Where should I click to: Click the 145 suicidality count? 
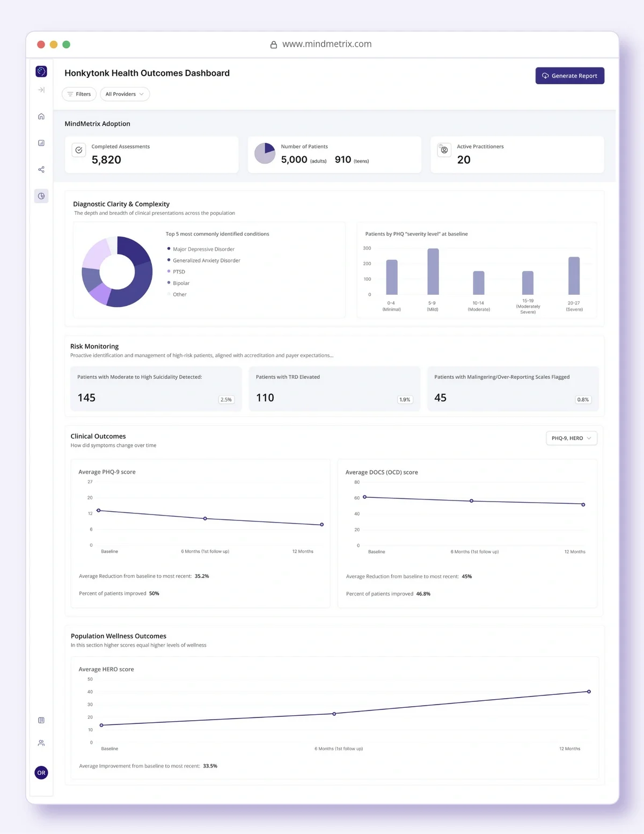(86, 397)
